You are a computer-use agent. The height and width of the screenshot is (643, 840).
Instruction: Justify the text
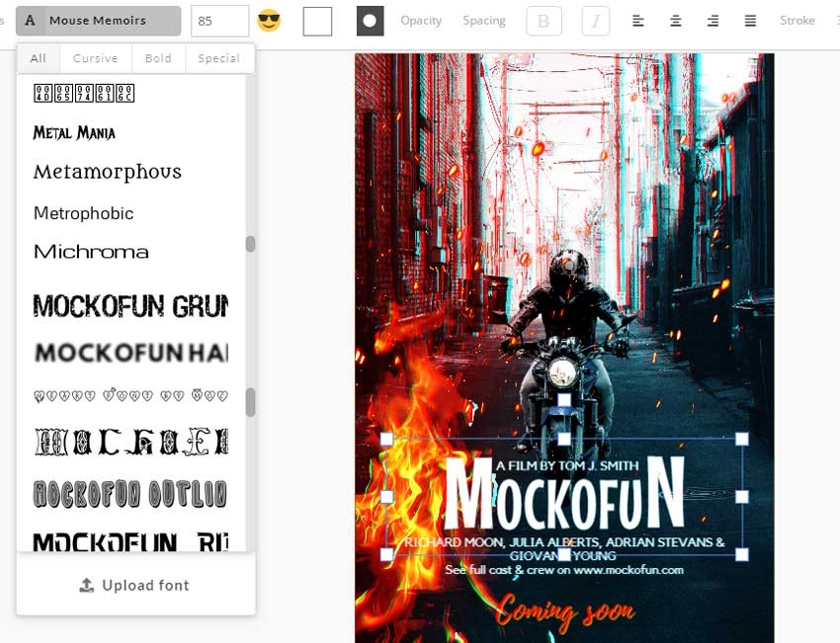pyautogui.click(x=750, y=21)
